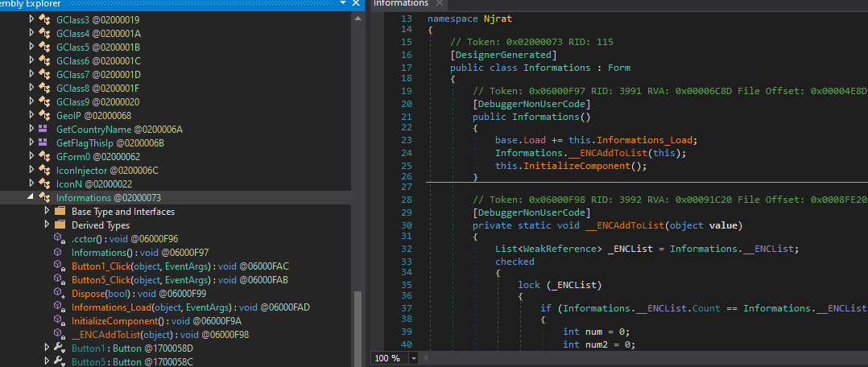Expand the GClass3 tree node

point(32,19)
